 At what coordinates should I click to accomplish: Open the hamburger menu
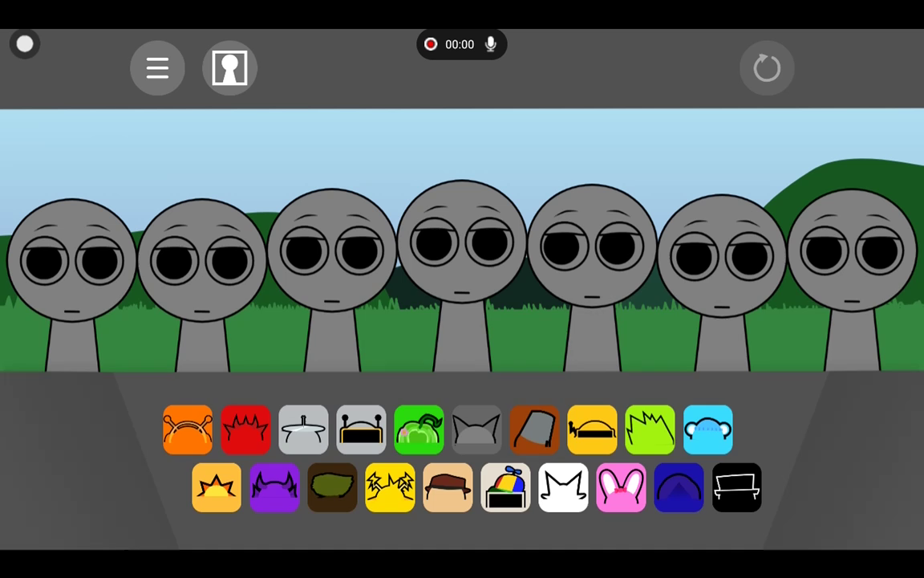pos(157,68)
